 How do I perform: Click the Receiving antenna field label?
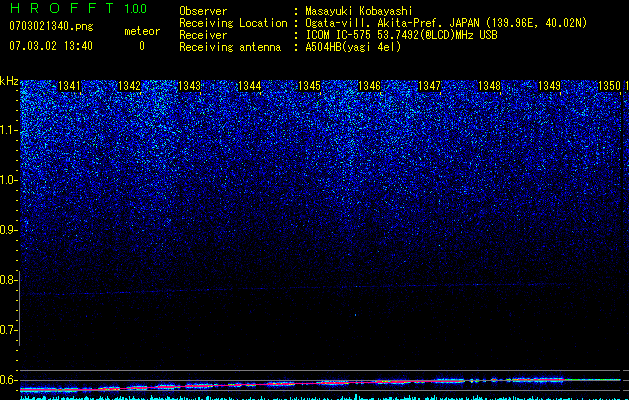click(230, 47)
